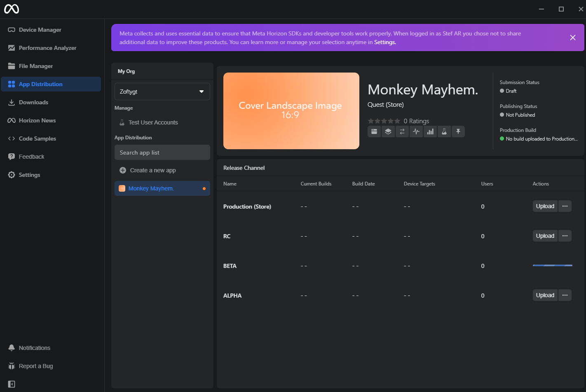Viewport: 586px width, 392px height.
Task: Go to File Manager
Action: (51, 66)
